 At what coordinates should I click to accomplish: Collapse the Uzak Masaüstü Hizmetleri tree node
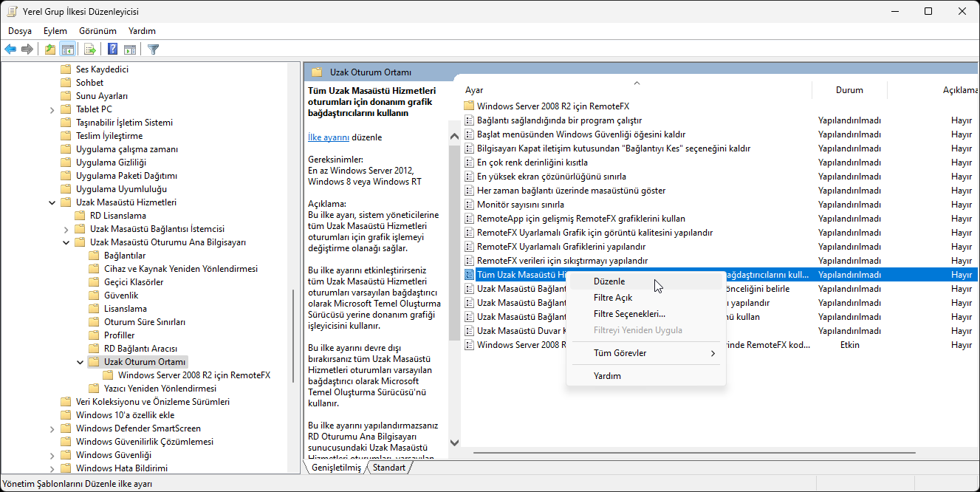(52, 202)
